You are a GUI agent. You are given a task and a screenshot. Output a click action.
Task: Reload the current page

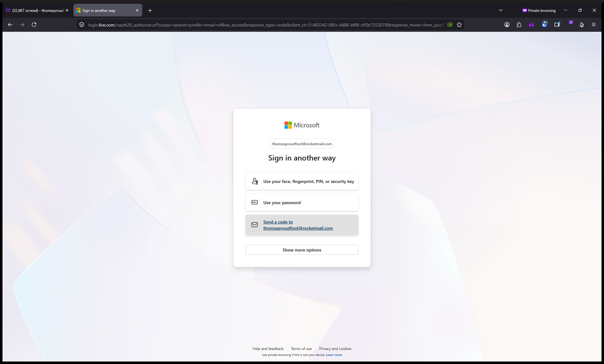(x=34, y=25)
